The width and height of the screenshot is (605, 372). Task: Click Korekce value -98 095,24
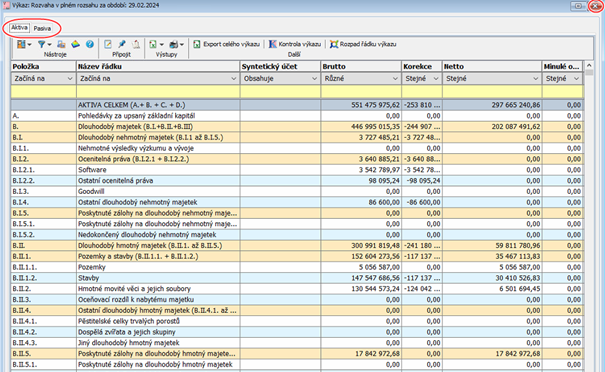tap(423, 181)
